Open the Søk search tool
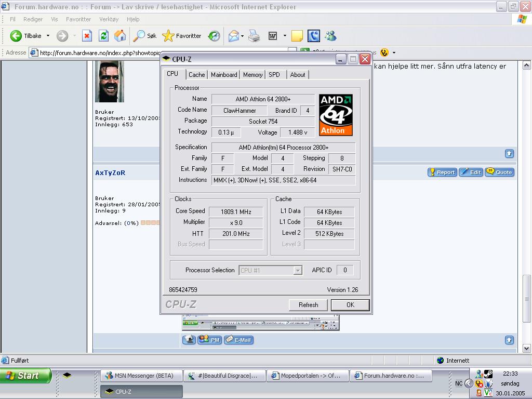The height and width of the screenshot is (399, 532). coord(144,36)
